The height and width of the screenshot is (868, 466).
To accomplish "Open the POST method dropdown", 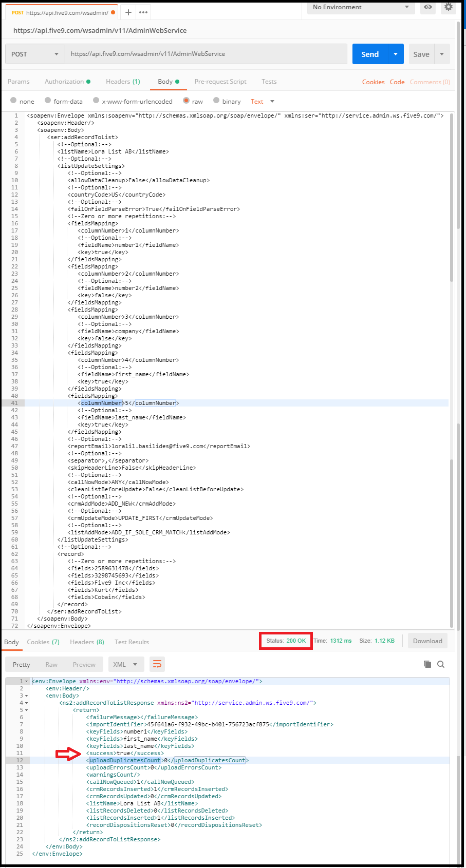I will pos(35,54).
